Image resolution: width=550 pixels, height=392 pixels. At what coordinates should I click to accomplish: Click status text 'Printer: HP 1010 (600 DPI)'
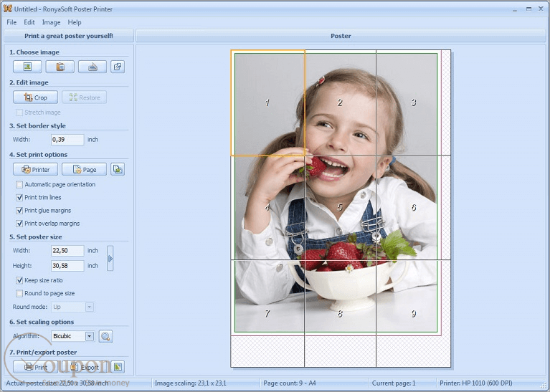476,383
